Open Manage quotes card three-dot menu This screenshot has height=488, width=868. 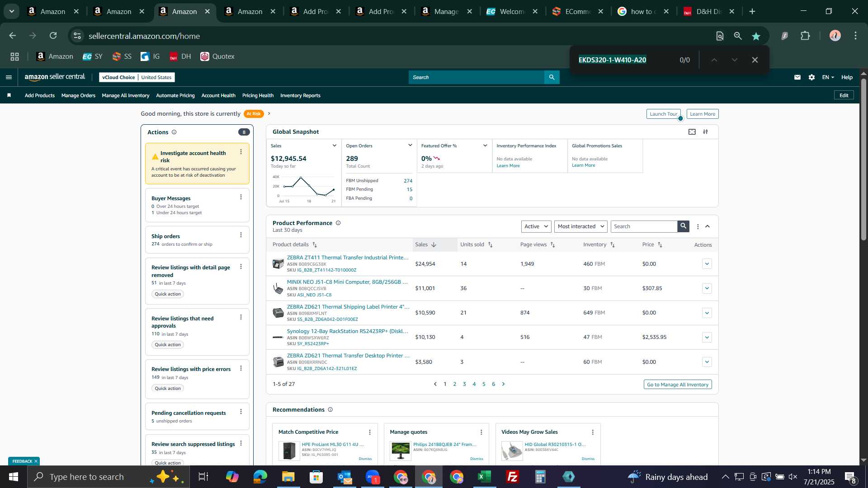(481, 432)
